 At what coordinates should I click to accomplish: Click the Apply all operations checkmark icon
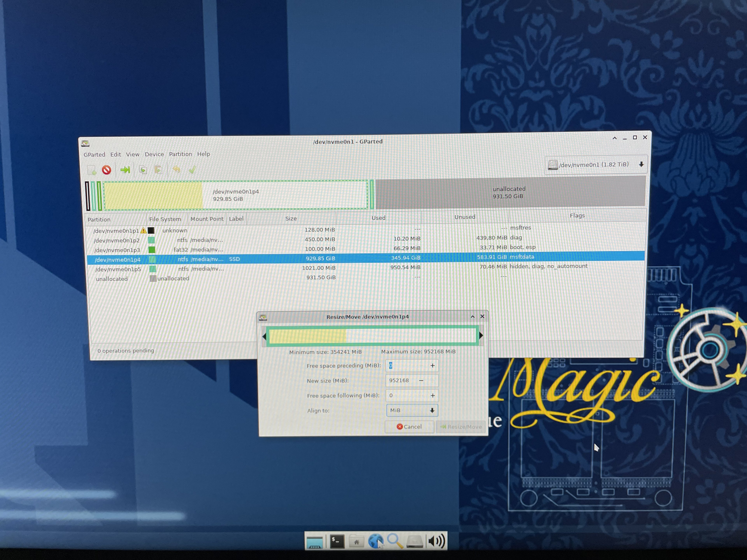192,169
